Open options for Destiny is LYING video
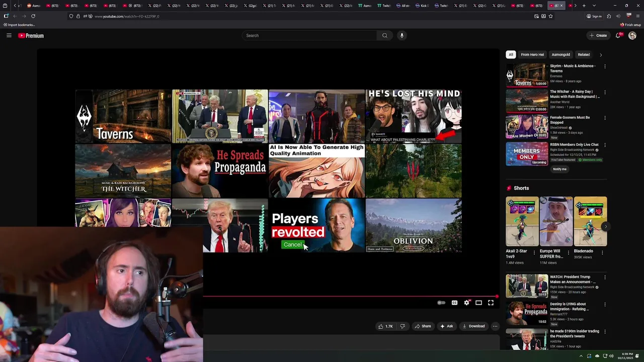Image resolution: width=644 pixels, height=362 pixels. [605, 304]
